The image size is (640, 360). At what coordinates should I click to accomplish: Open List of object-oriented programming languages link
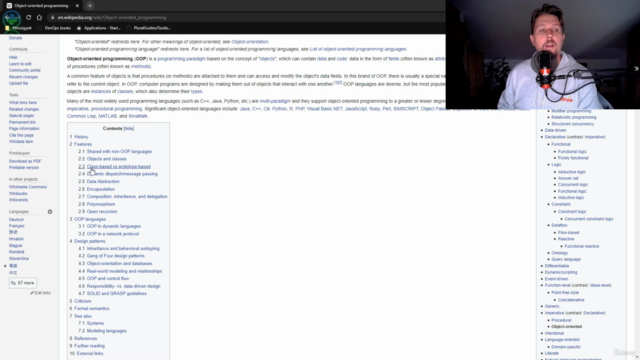coord(358,49)
